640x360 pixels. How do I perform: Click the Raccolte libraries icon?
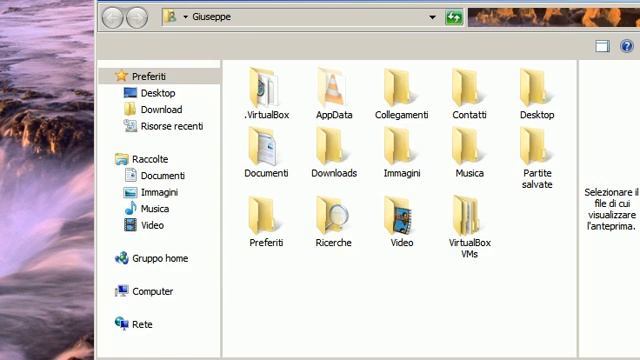coord(122,159)
